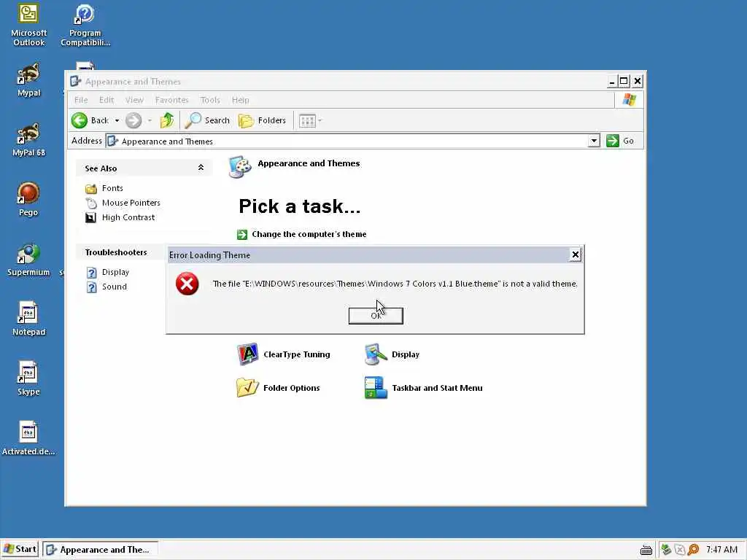Click the first green system tray icon
747x560 pixels.
tap(666, 550)
